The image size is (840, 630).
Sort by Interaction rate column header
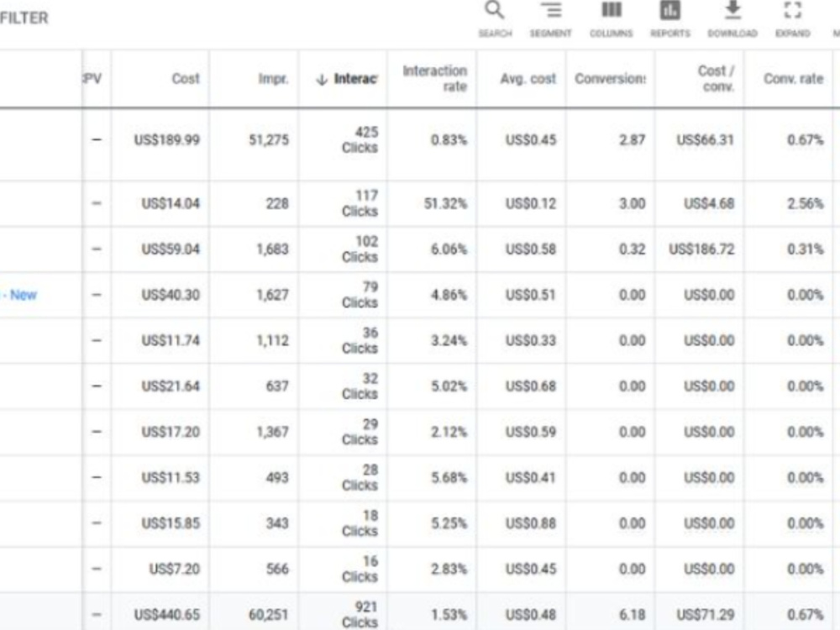point(434,79)
